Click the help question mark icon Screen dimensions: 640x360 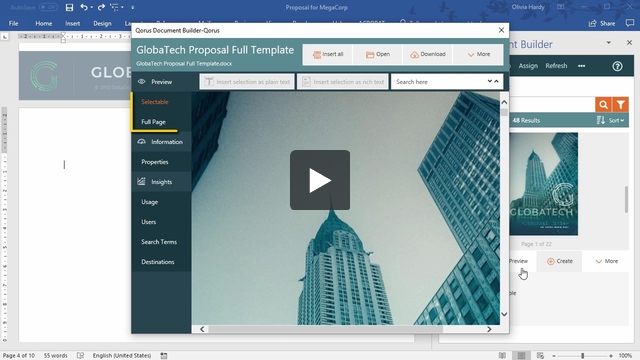(x=617, y=66)
